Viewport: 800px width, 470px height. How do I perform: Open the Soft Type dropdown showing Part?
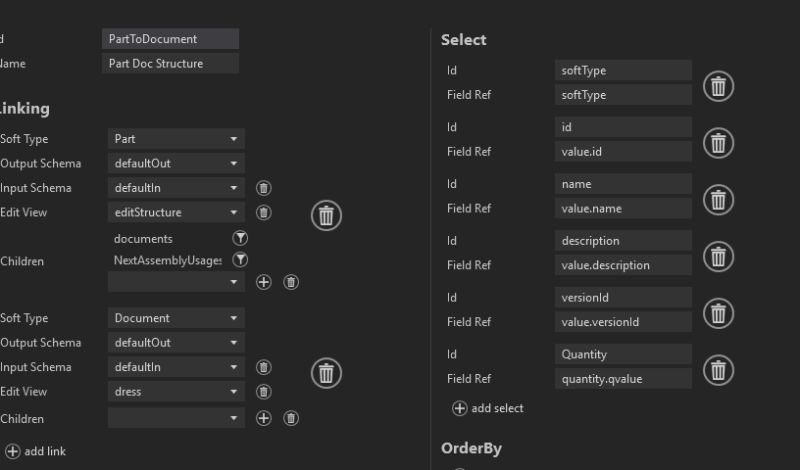[x=176, y=139]
